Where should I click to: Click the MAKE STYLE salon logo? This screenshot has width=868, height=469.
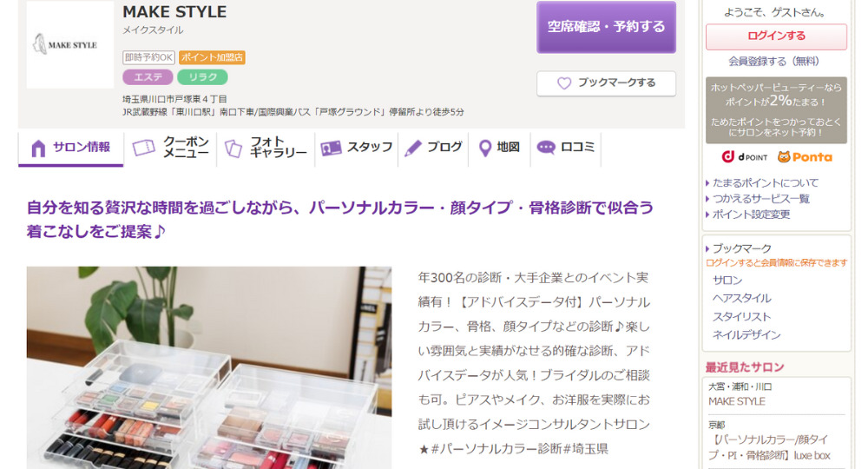click(70, 44)
